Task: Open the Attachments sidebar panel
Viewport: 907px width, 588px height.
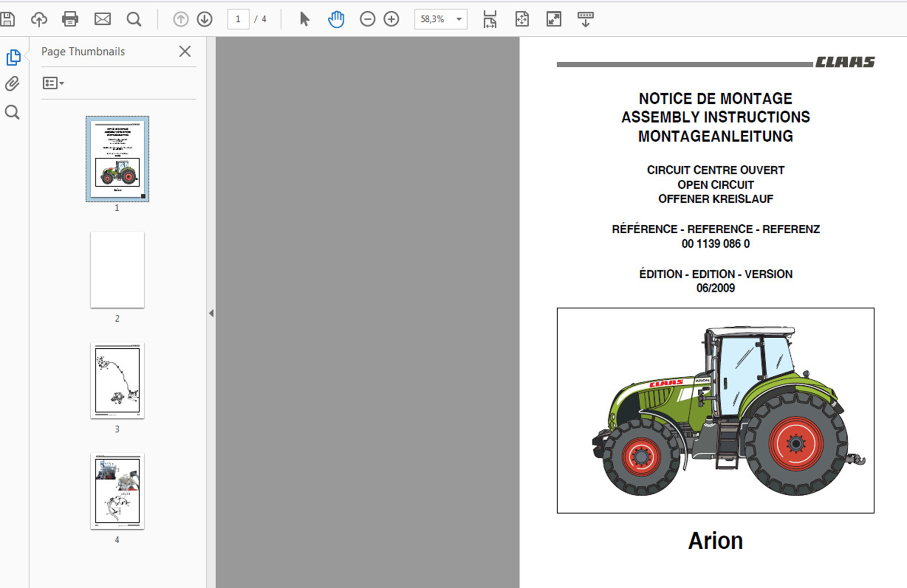Action: pyautogui.click(x=12, y=84)
